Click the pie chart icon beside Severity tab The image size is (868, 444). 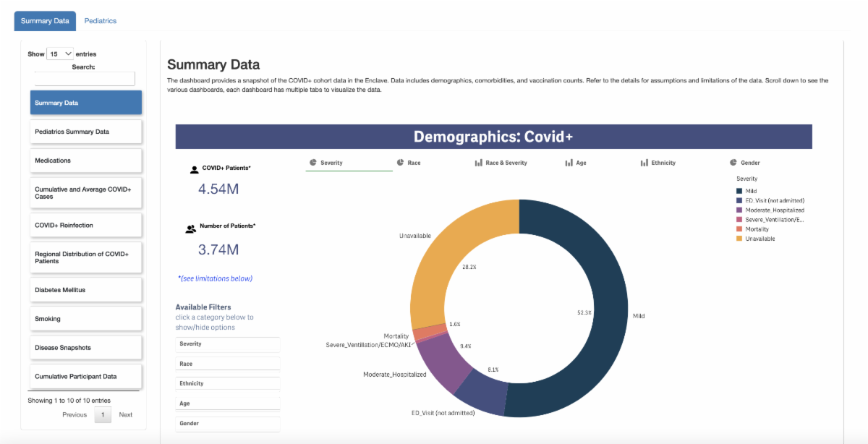(313, 163)
